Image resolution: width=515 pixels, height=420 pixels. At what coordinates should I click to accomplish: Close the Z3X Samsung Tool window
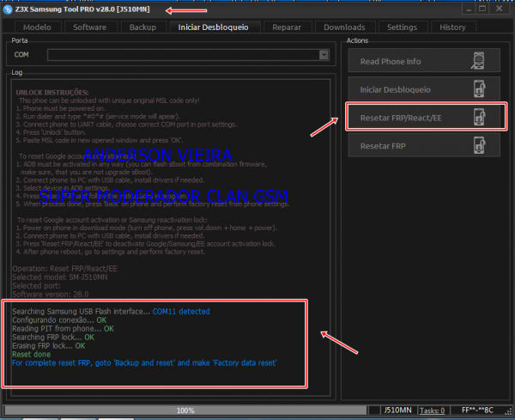point(500,9)
